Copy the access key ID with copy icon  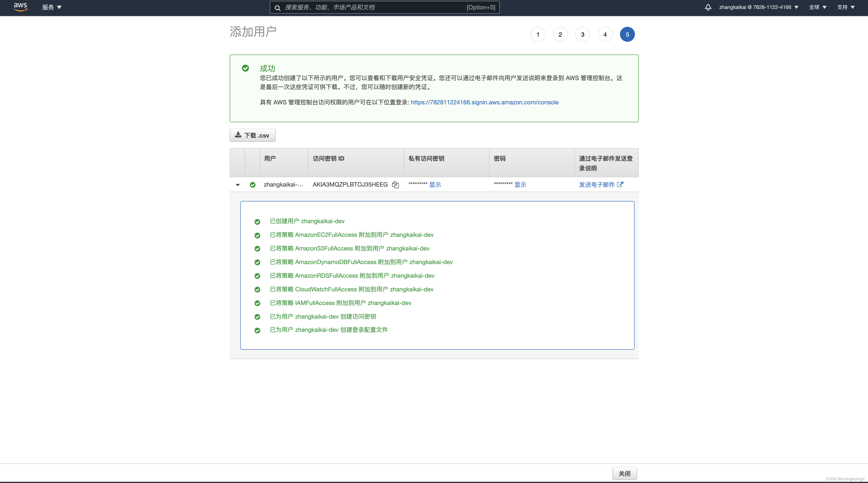pyautogui.click(x=395, y=185)
